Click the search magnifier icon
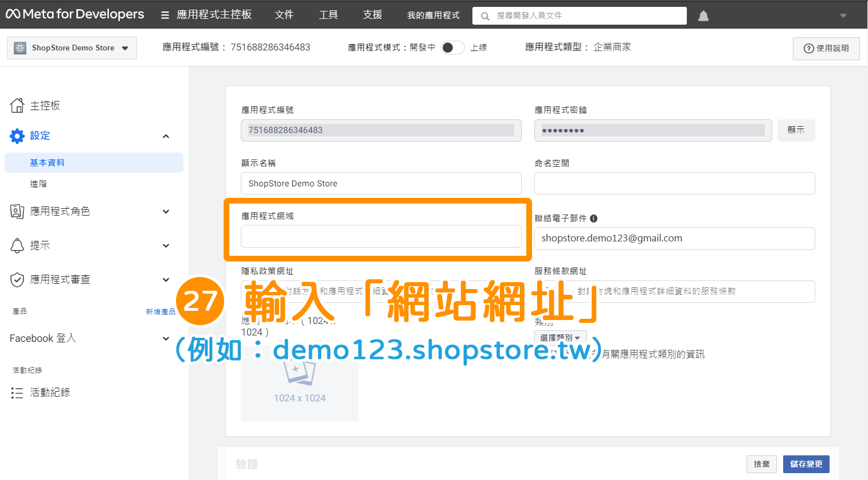The image size is (868, 480). click(485, 16)
